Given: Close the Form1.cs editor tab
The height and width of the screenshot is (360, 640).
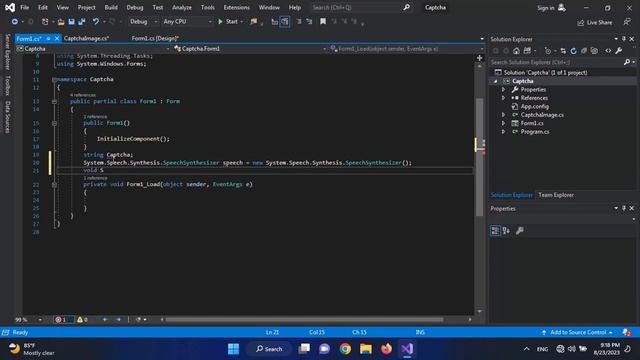Looking at the screenshot, I should click(x=57, y=38).
